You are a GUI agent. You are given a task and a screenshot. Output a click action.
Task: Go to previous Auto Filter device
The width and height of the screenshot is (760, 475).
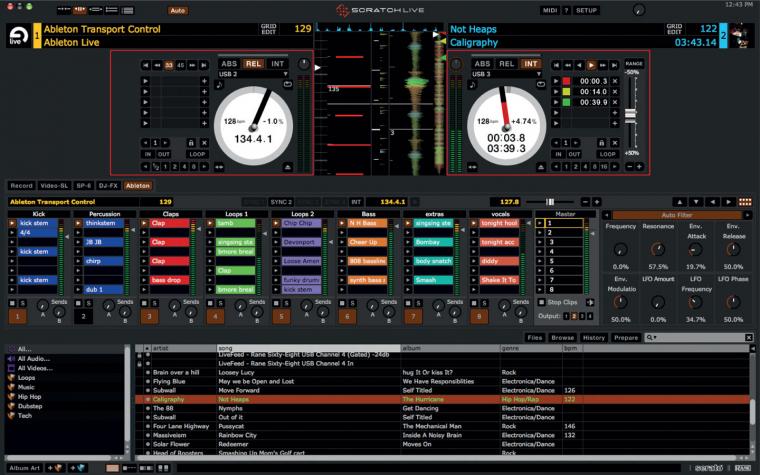pyautogui.click(x=606, y=215)
